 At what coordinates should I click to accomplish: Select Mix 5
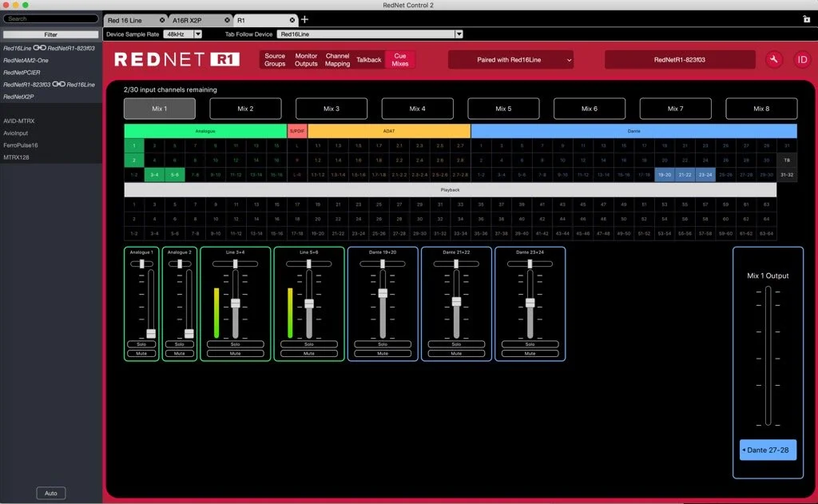[x=503, y=109]
